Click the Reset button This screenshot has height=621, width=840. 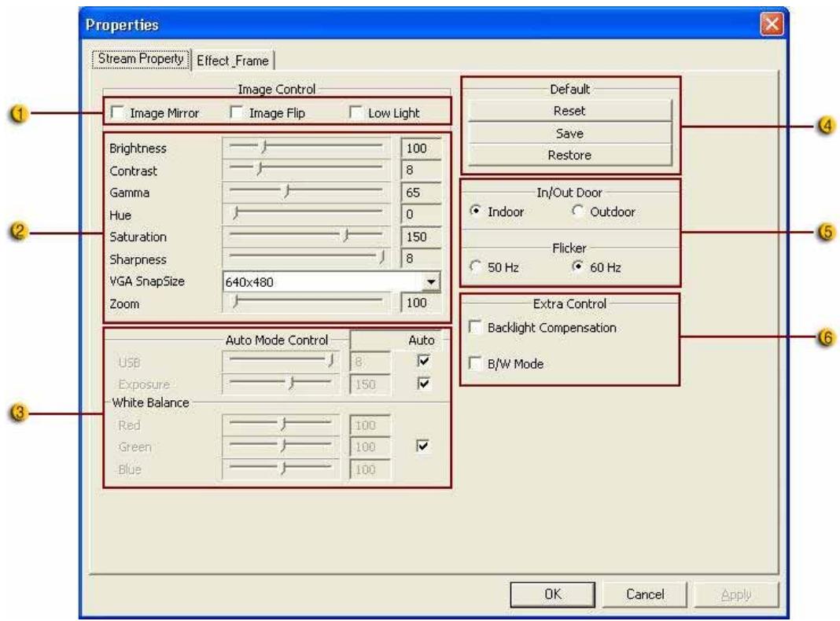click(569, 111)
